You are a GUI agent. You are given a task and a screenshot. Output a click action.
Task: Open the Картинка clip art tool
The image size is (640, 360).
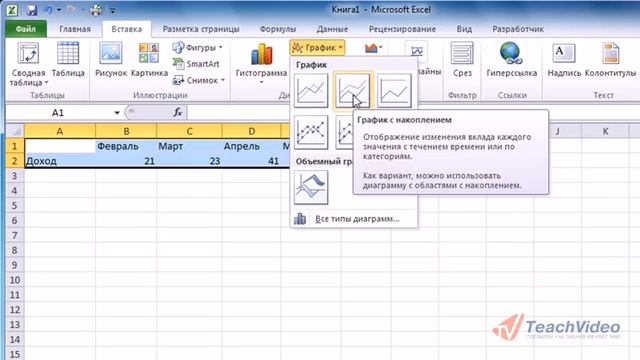[x=149, y=60]
